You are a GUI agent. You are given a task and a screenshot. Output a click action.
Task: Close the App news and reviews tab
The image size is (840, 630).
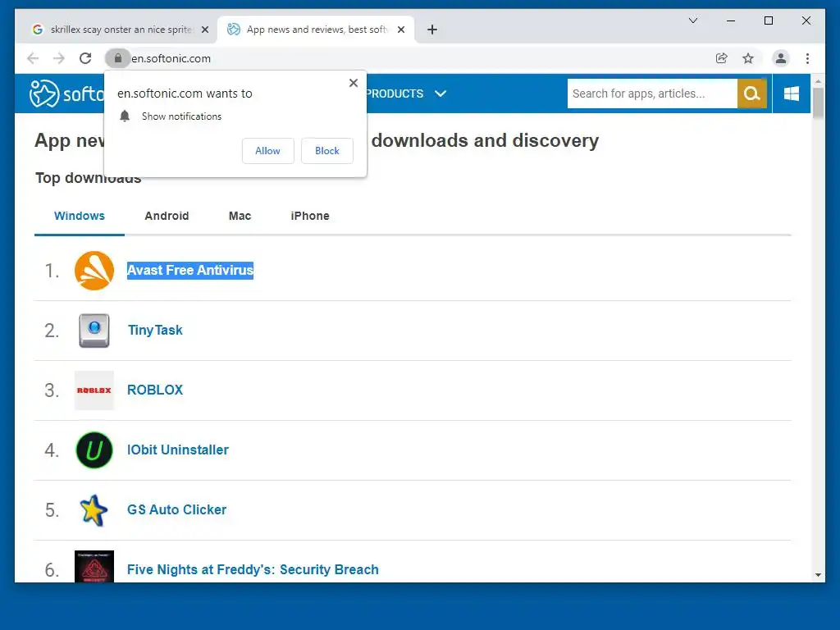click(x=400, y=30)
